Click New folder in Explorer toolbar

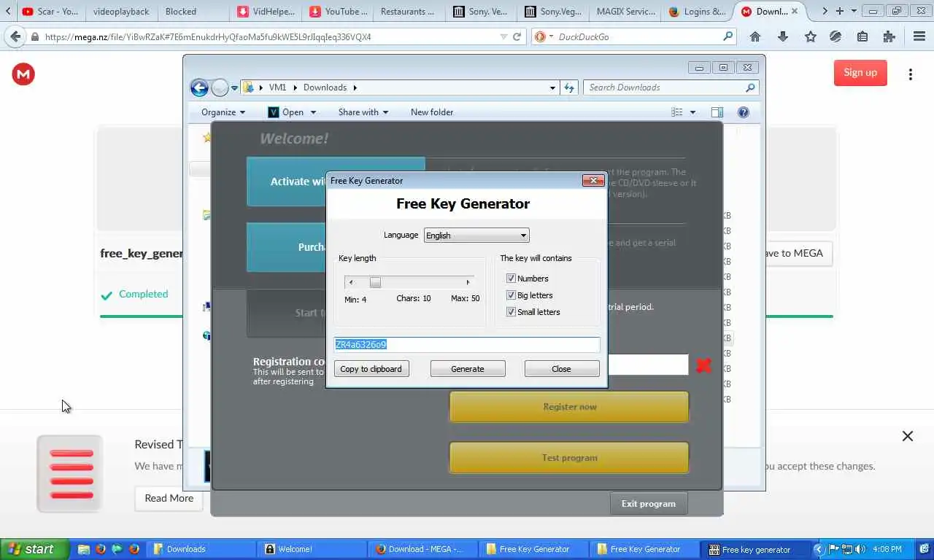(432, 112)
